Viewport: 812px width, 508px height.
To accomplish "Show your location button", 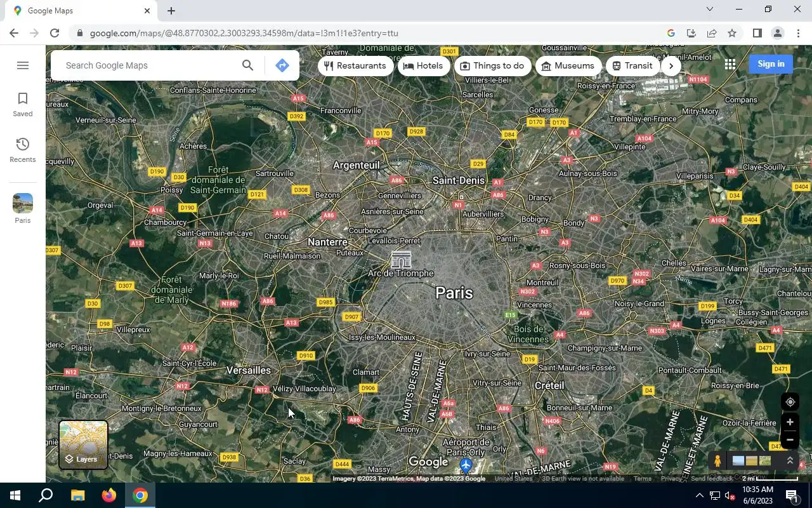I will [790, 402].
